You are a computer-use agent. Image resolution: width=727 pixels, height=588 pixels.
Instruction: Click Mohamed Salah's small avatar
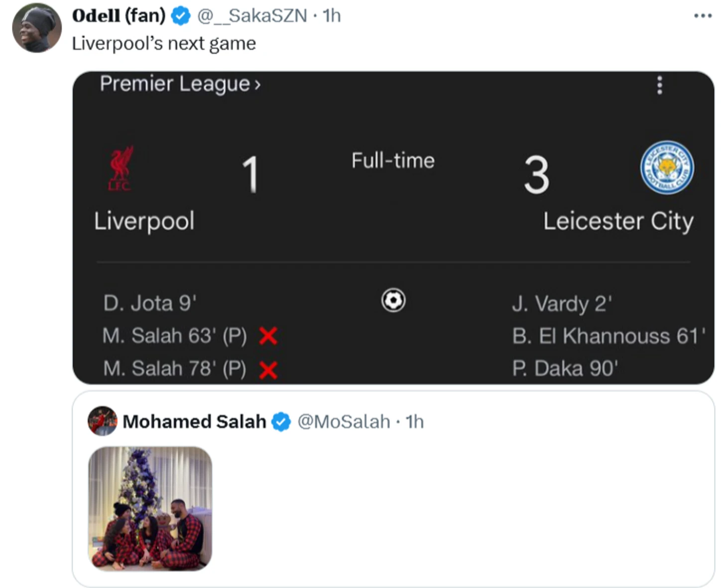[x=103, y=421]
